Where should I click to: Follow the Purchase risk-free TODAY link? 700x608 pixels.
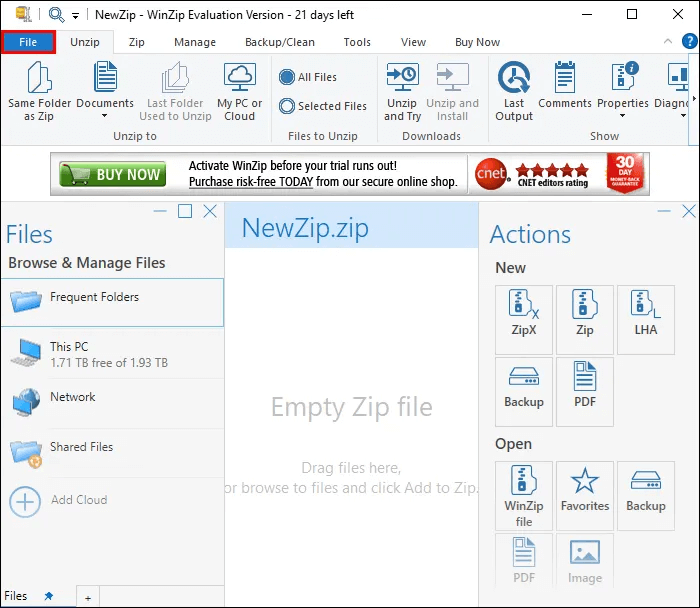[x=250, y=182]
